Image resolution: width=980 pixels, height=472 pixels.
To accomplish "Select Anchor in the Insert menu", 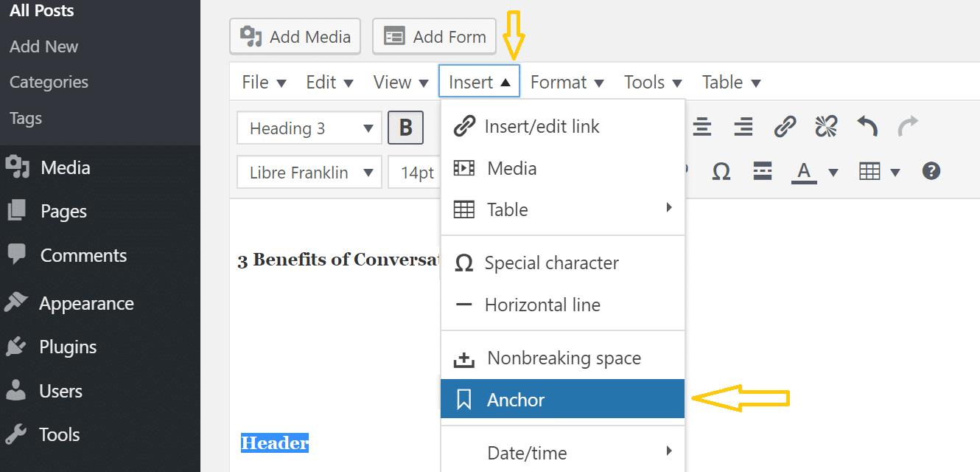I will coord(562,400).
